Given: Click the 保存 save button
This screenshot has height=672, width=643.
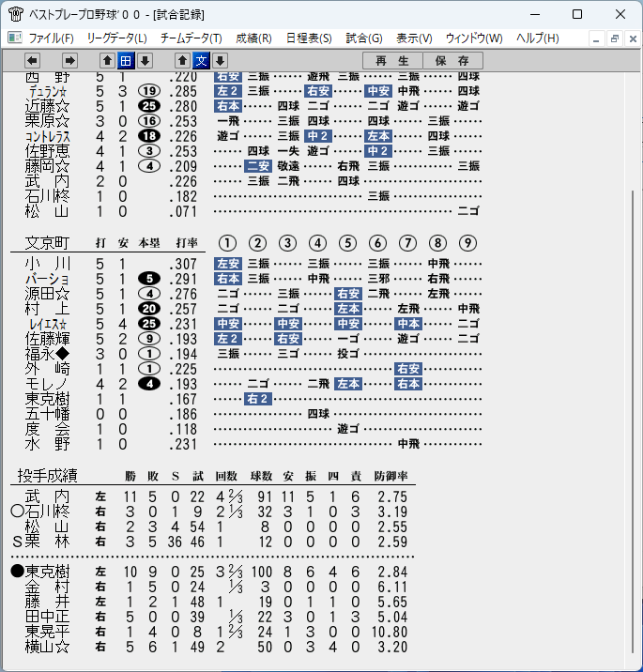Looking at the screenshot, I should pyautogui.click(x=452, y=61).
